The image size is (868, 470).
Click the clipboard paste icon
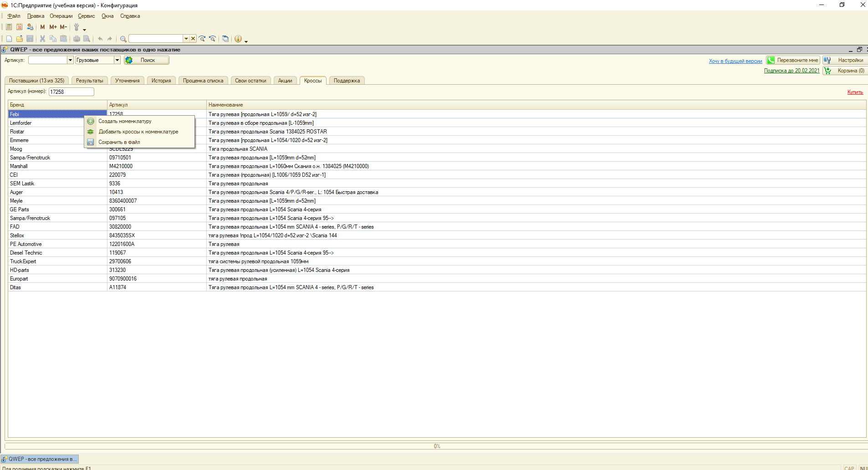[63, 39]
